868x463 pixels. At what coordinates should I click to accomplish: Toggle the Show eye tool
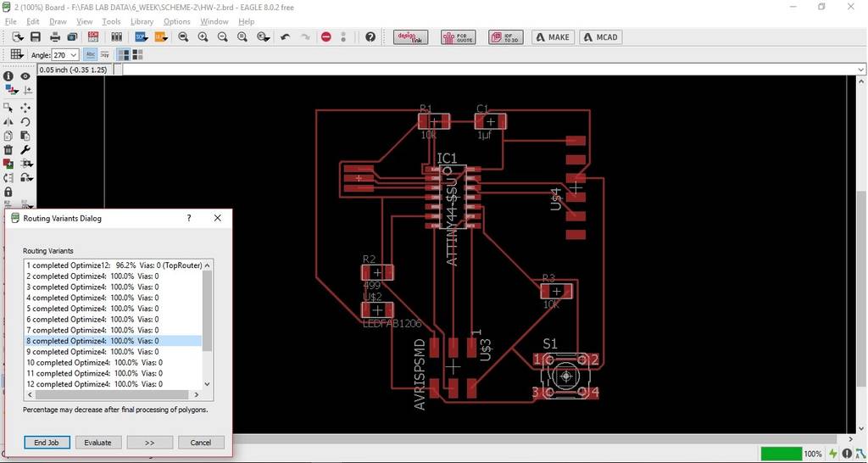click(x=25, y=76)
